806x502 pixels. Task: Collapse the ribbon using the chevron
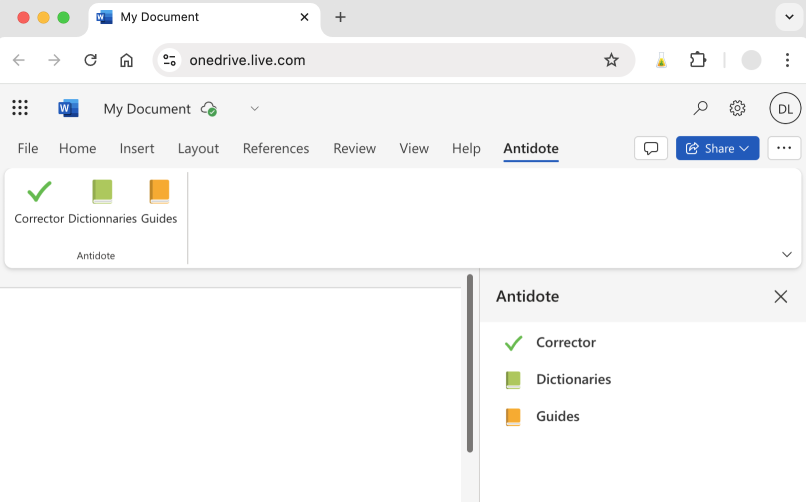pyautogui.click(x=786, y=255)
